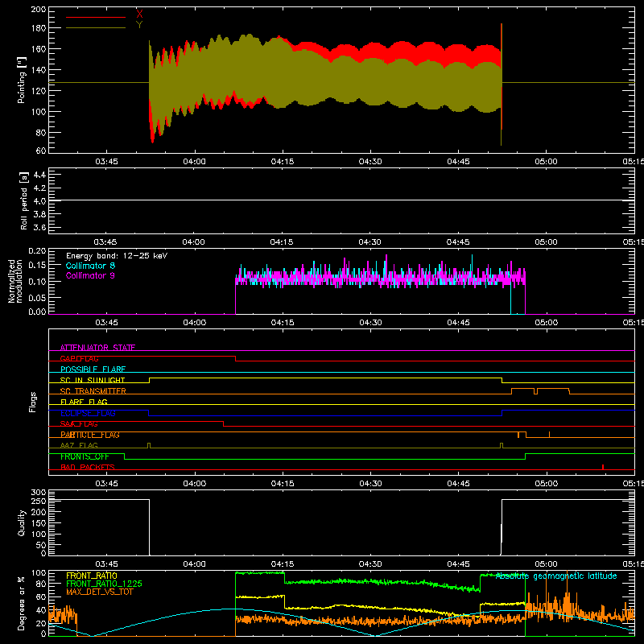Select the FLARE_FLAG label

click(84, 402)
